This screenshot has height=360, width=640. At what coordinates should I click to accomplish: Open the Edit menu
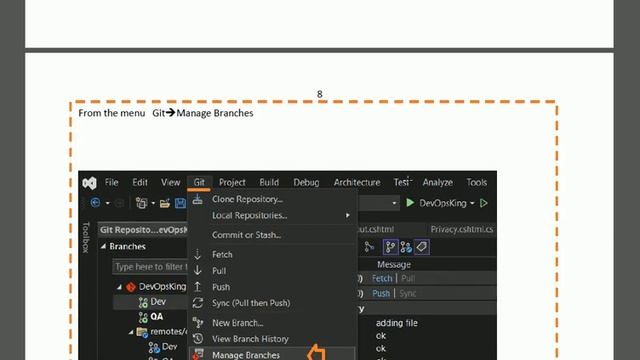(x=140, y=182)
